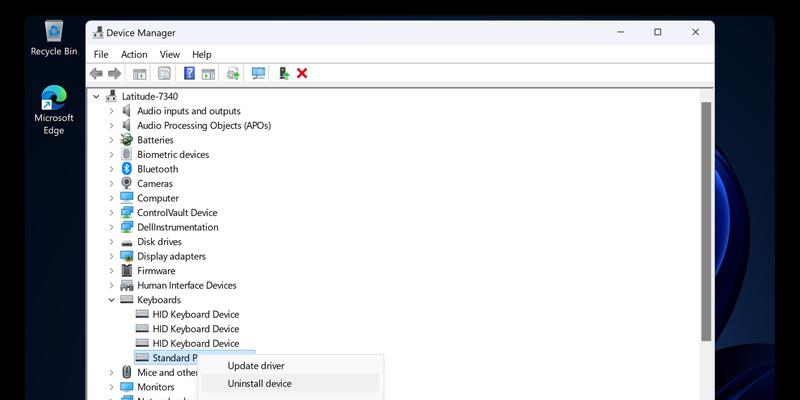Expand the Batteries chevron
This screenshot has width=800, height=400.
(x=111, y=140)
